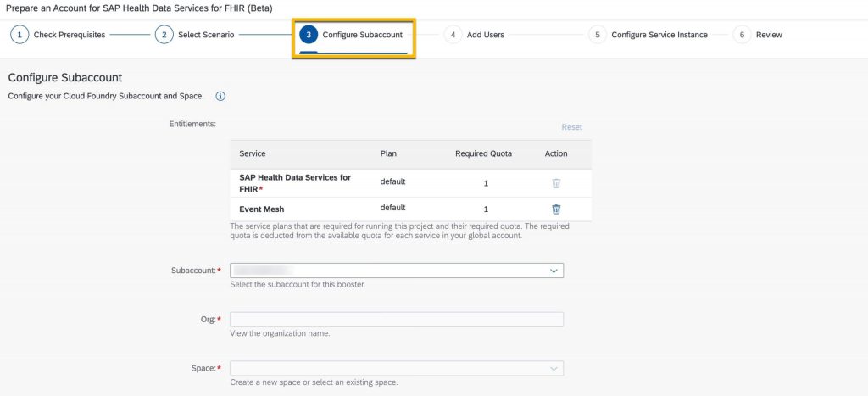Go to step 1 Check Prerequisites
This screenshot has width=868, height=396.
click(58, 35)
